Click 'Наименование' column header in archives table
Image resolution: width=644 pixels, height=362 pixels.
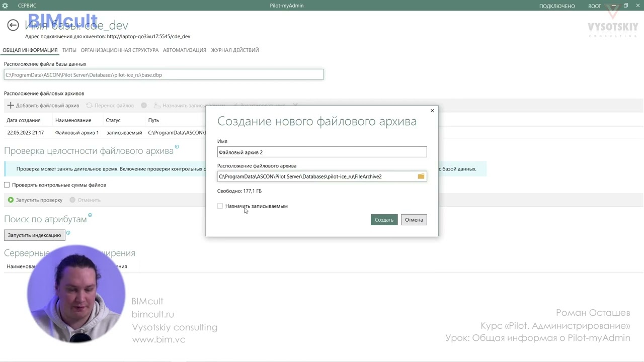click(73, 121)
